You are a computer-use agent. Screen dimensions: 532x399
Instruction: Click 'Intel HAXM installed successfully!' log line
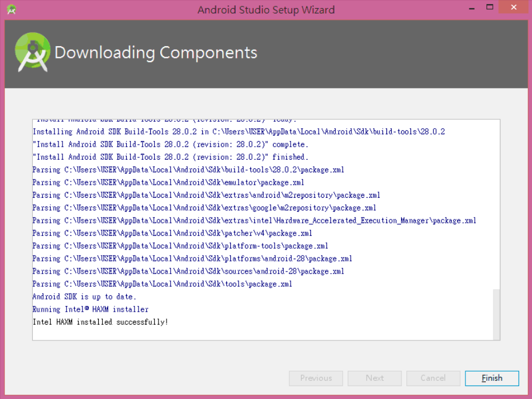pos(101,322)
